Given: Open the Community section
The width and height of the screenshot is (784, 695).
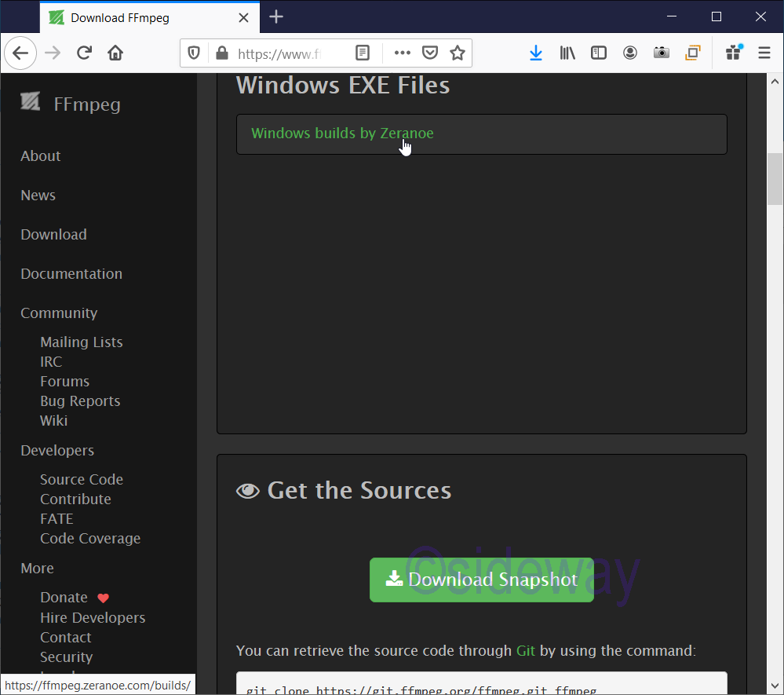Looking at the screenshot, I should click(x=59, y=313).
